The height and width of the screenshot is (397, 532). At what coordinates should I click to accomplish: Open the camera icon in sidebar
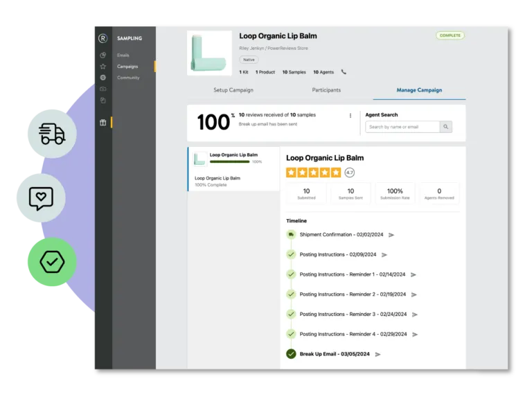pyautogui.click(x=103, y=89)
